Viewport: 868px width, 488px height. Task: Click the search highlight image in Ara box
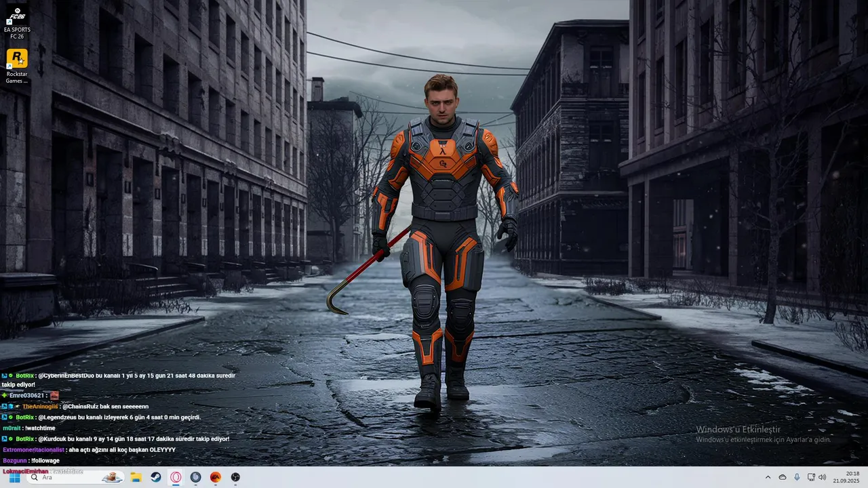tap(112, 477)
